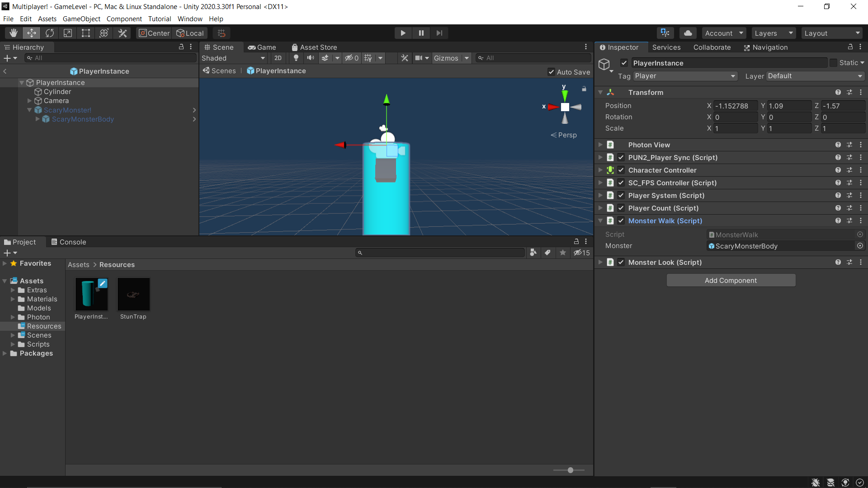Viewport: 868px width, 488px height.
Task: Open the GameObject menu
Action: tap(81, 19)
